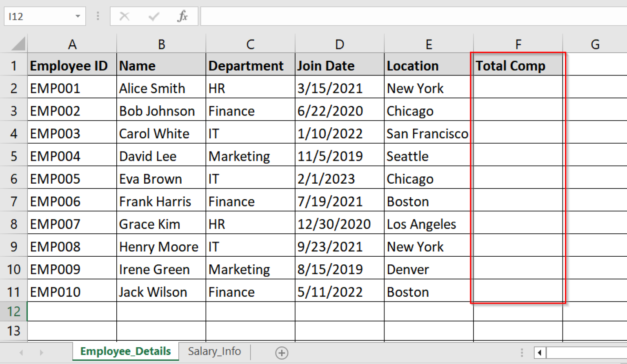Screen dimensions: 627x364
Task: Click the New Sheet plus icon
Action: (x=282, y=352)
